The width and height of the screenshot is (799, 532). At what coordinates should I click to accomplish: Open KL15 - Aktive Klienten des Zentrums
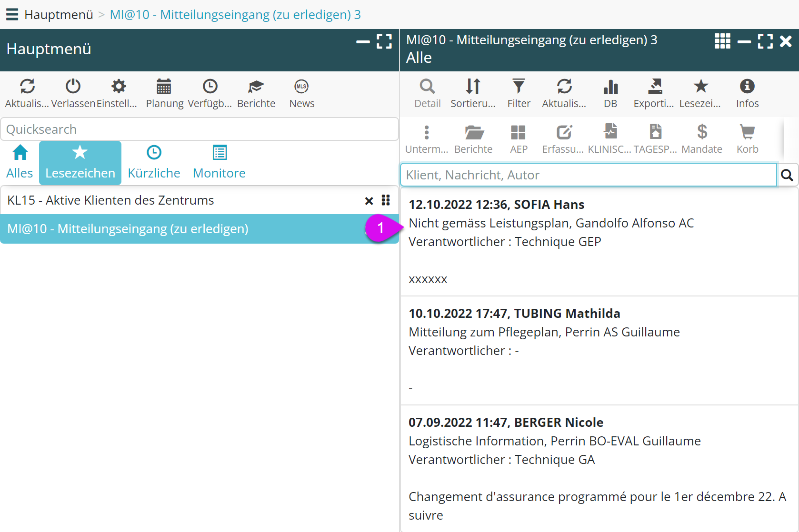[x=110, y=200]
